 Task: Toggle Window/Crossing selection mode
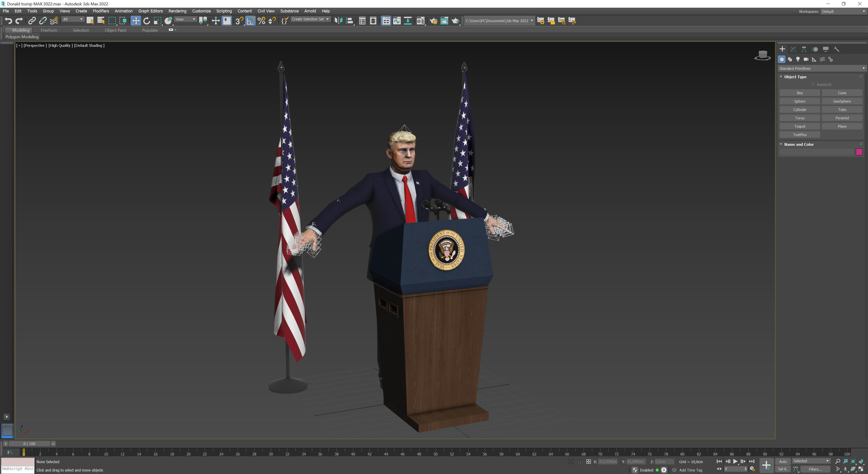click(123, 21)
